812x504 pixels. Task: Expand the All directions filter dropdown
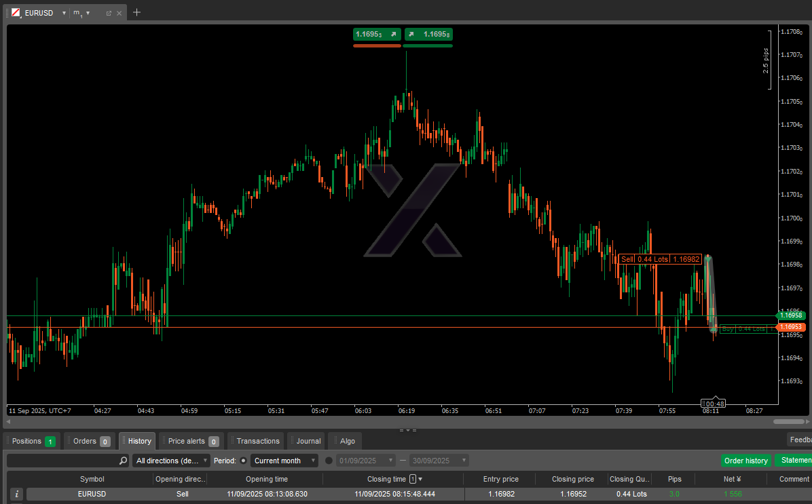point(171,461)
